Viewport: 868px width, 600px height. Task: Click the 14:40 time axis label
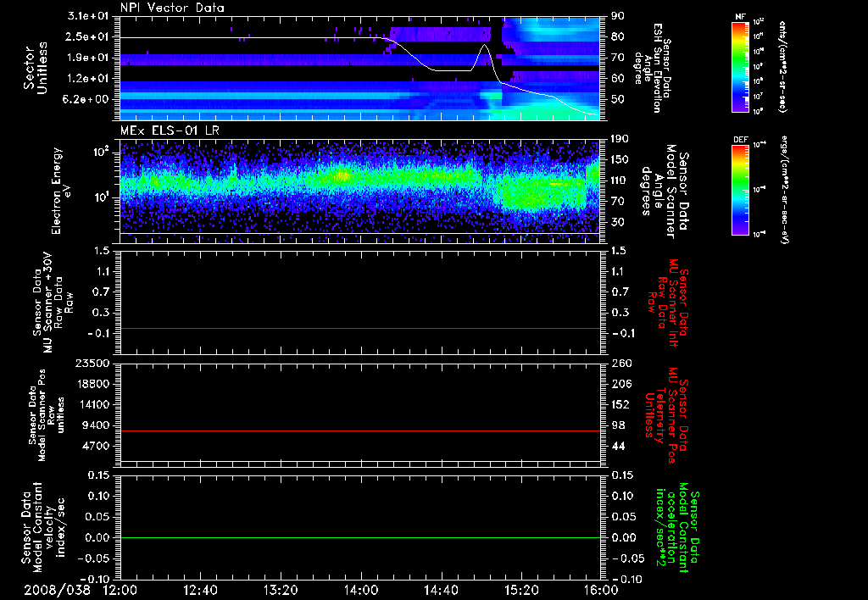pyautogui.click(x=441, y=589)
